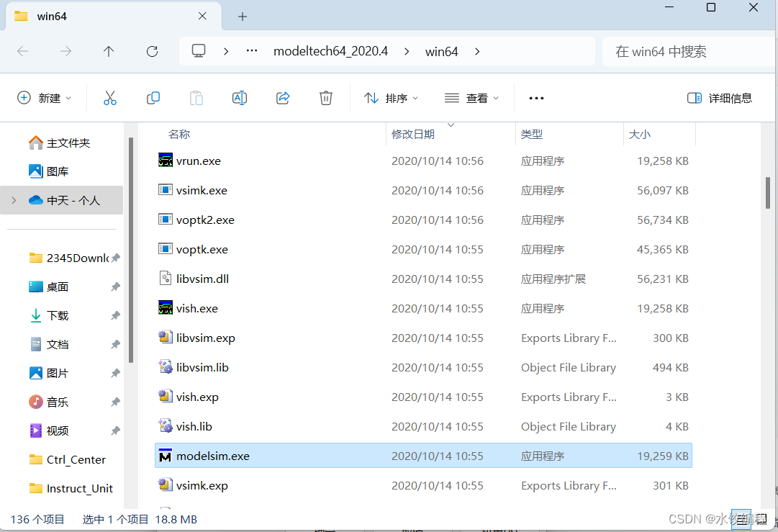
Task: Click the Paste clipboard icon
Action: click(x=196, y=98)
